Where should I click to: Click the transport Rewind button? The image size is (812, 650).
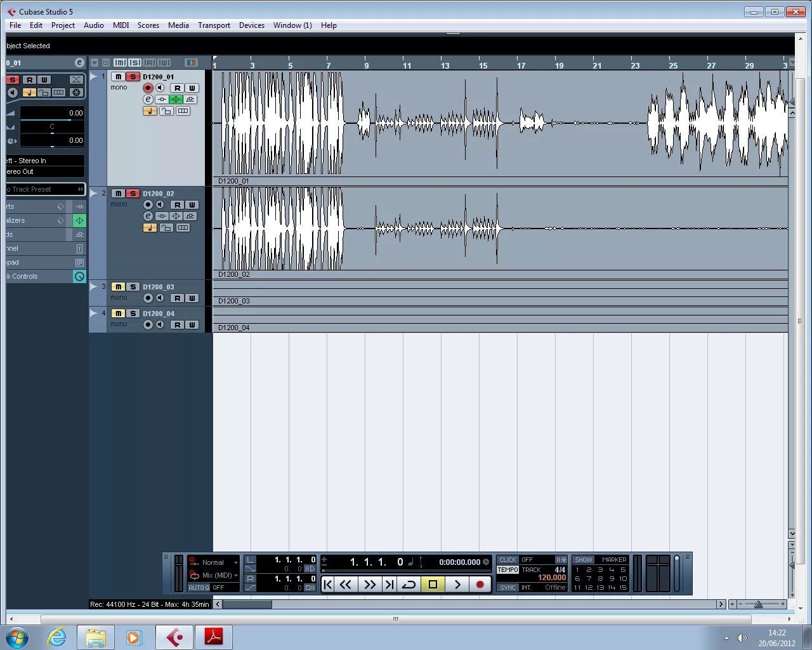click(346, 585)
